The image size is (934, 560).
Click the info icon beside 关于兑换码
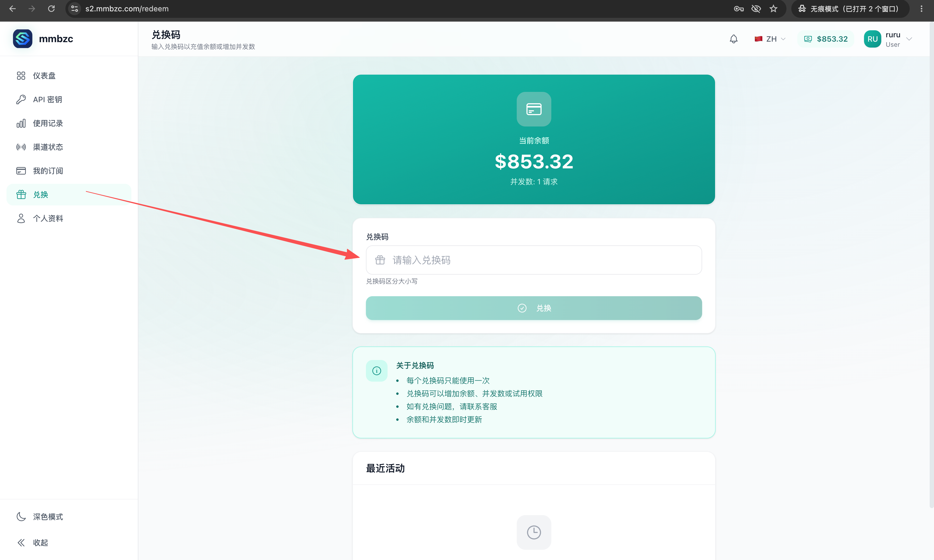coord(376,371)
